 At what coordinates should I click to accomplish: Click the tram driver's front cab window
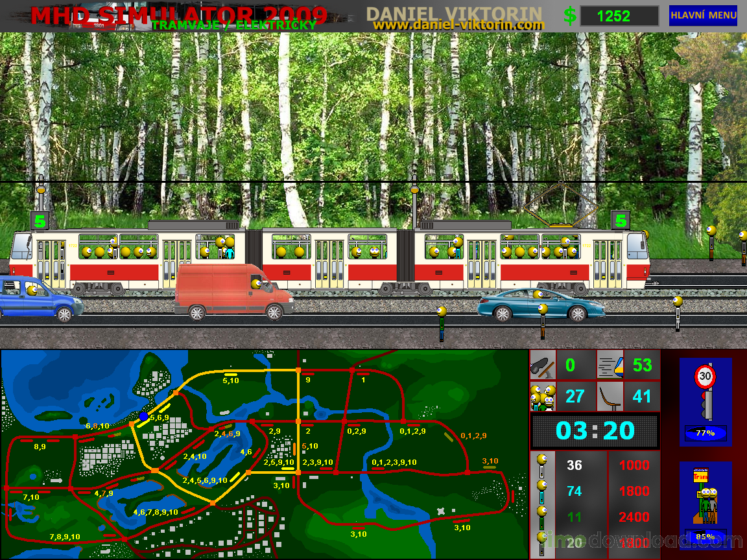tap(637, 245)
